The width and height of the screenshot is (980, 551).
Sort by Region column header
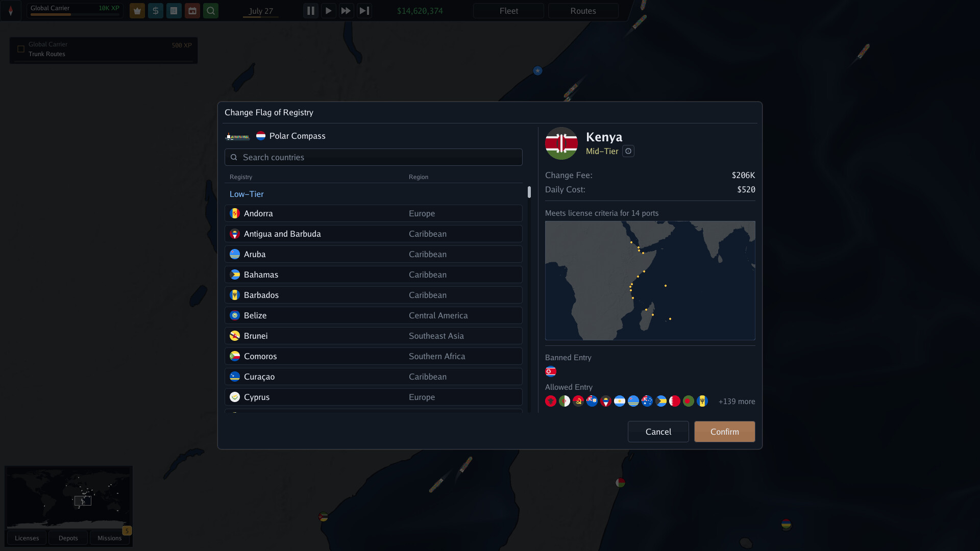[419, 177]
